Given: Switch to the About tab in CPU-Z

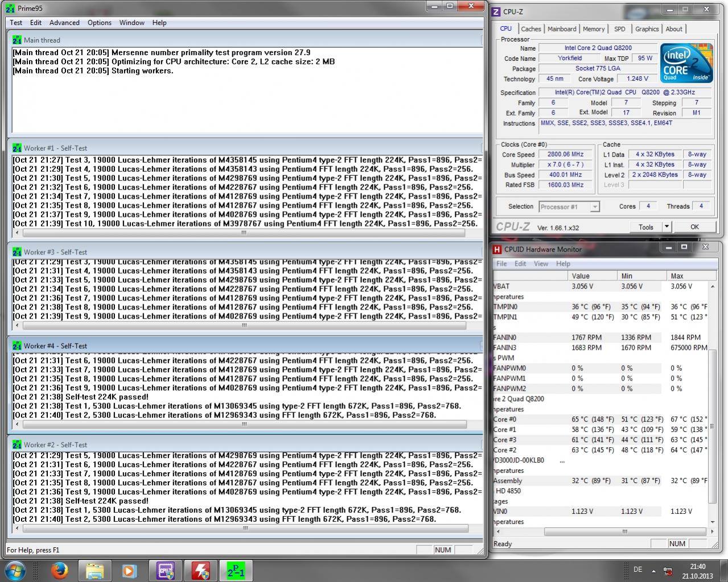Looking at the screenshot, I should [674, 29].
